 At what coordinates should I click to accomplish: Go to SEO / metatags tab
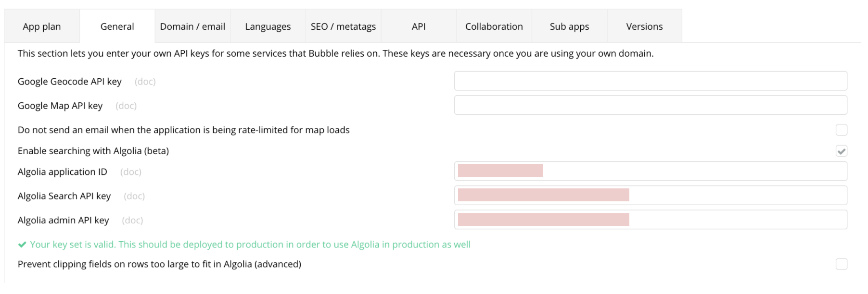tap(343, 26)
